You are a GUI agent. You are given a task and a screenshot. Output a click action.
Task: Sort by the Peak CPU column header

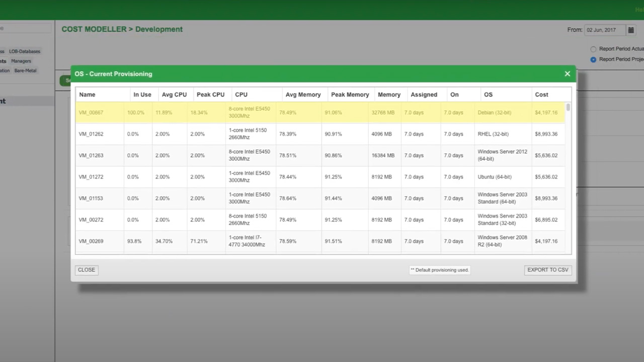click(x=210, y=95)
